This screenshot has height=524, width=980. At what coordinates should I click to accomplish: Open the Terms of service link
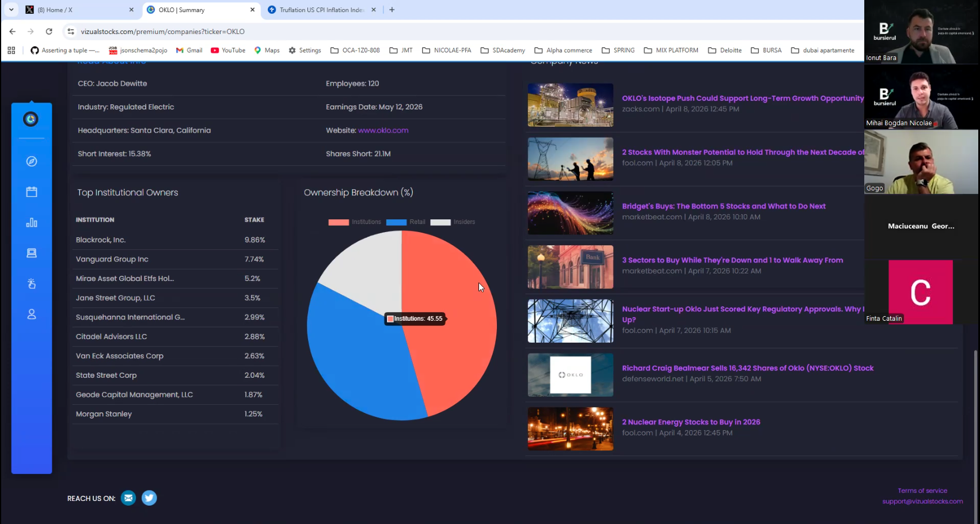coord(922,491)
